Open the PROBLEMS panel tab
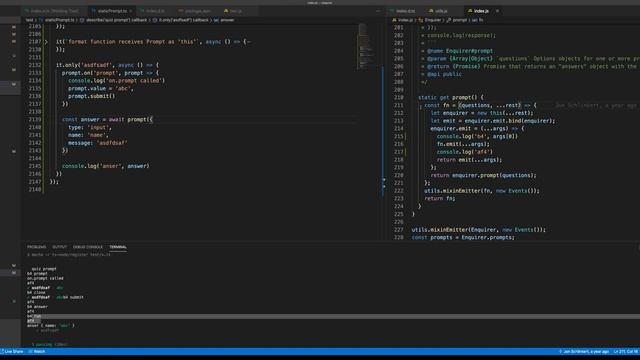The width and height of the screenshot is (640, 360). (x=36, y=247)
